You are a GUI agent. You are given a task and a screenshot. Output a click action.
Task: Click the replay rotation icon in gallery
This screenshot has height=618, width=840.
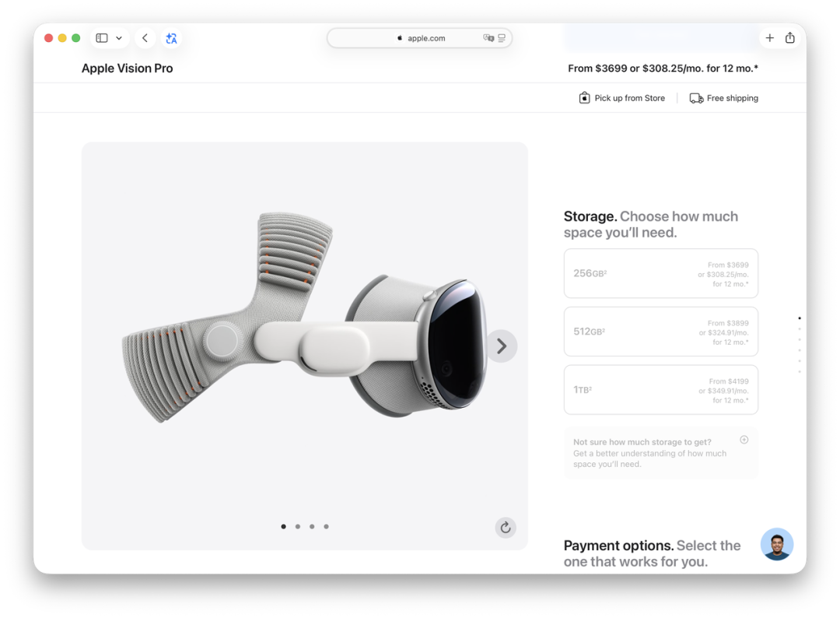point(506,528)
